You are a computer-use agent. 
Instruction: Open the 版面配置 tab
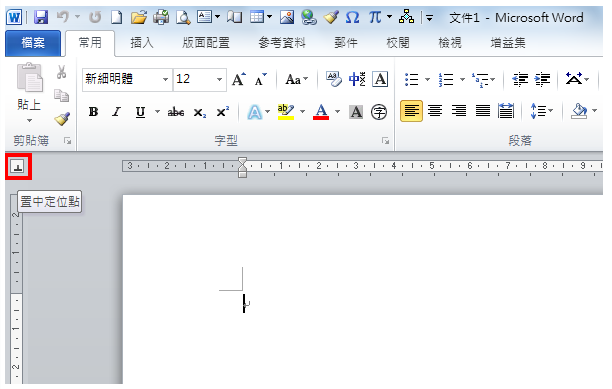click(206, 43)
